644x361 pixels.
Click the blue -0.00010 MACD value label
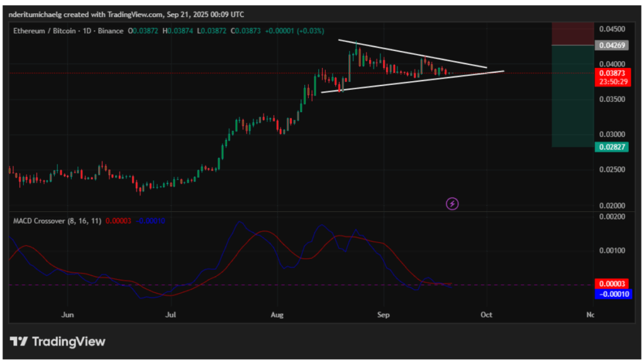point(613,294)
